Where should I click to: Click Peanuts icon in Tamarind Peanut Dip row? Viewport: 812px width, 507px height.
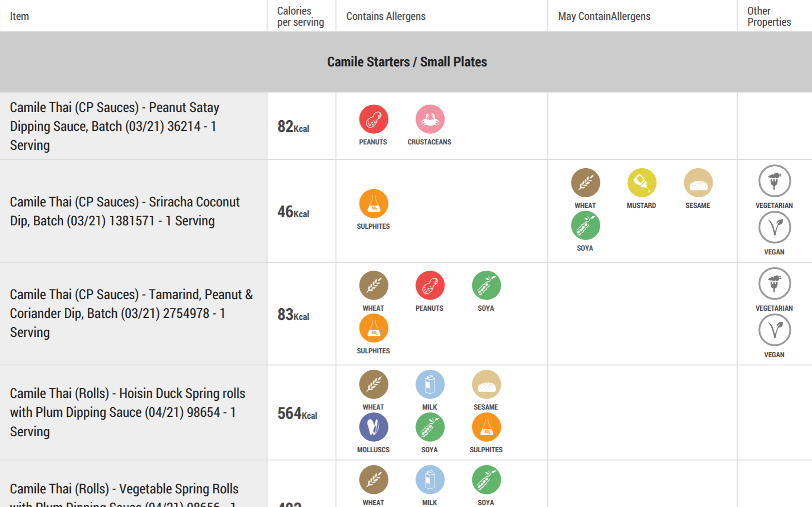click(x=430, y=285)
